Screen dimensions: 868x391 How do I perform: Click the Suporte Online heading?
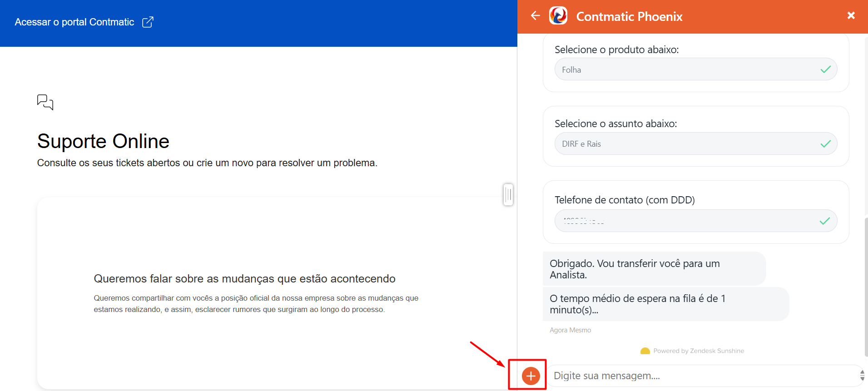click(103, 141)
